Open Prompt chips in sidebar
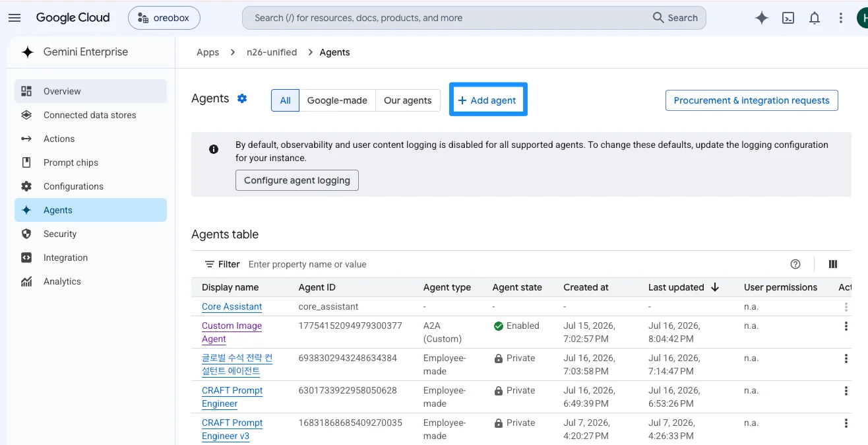Viewport: 868px width, 445px height. 90,162
